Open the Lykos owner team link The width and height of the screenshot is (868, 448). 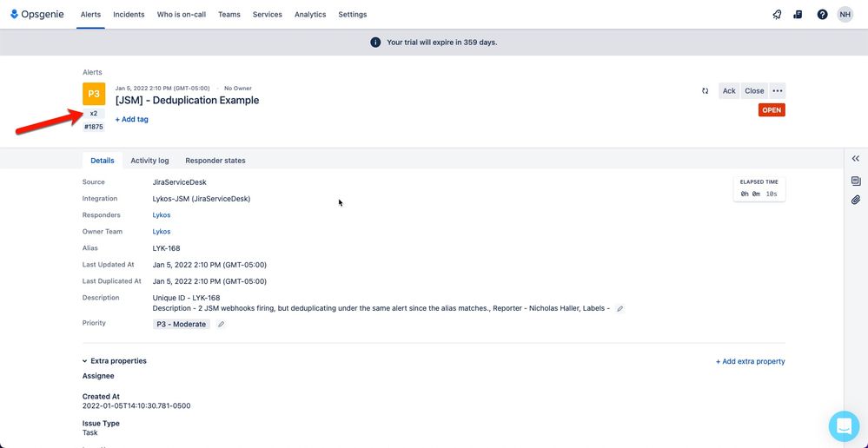point(162,232)
